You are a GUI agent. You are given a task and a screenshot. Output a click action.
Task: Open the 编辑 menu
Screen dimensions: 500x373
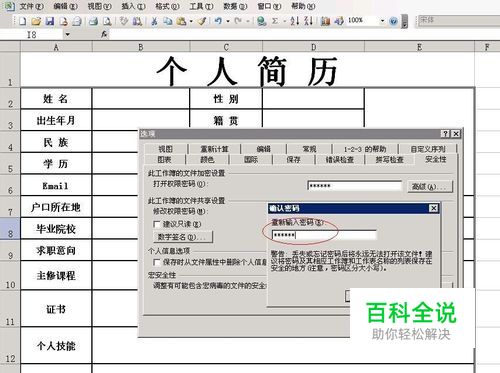tap(65, 6)
